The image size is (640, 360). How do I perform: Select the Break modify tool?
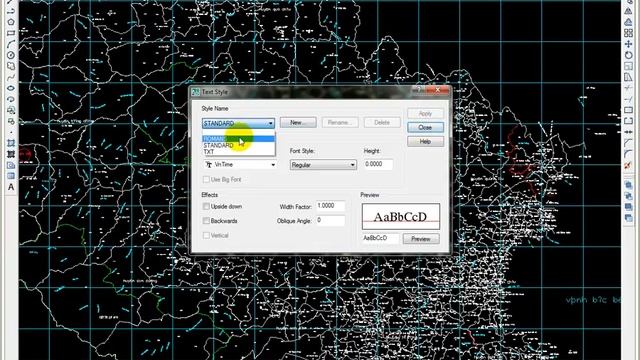pyautogui.click(x=629, y=121)
